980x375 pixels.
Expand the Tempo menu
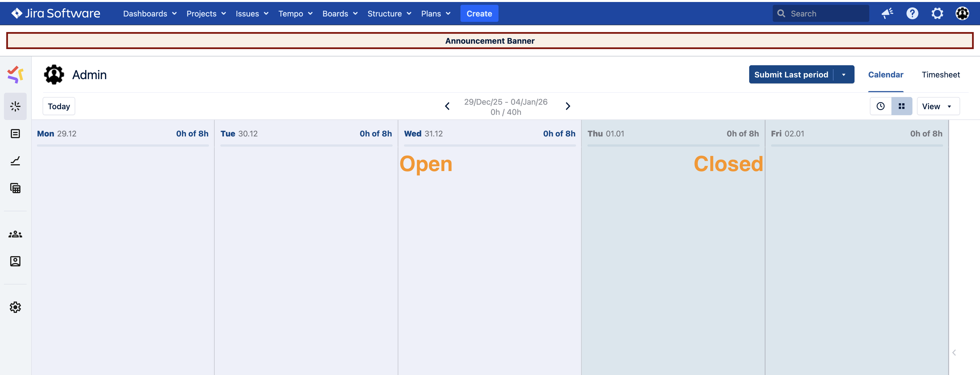pos(295,14)
